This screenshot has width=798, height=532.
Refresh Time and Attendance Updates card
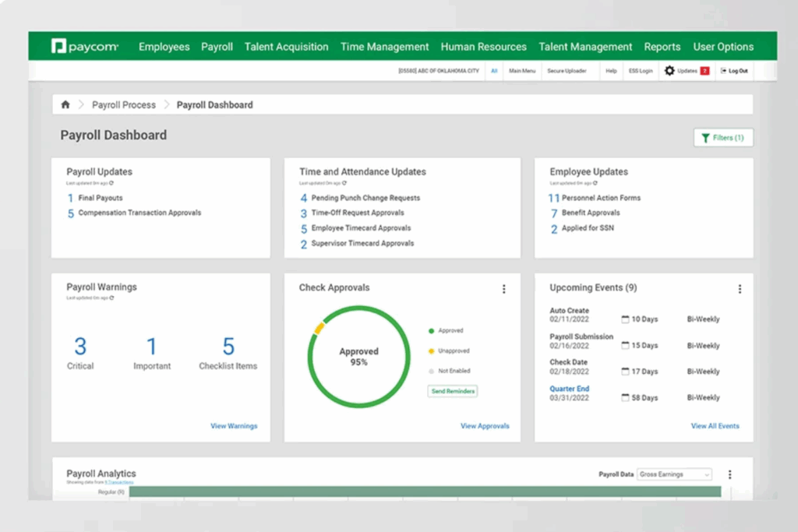coord(344,183)
